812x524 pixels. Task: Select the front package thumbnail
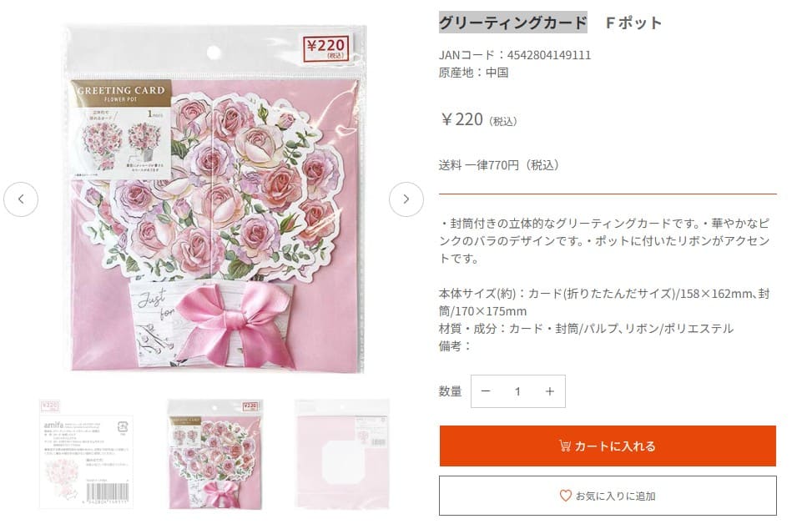215,454
